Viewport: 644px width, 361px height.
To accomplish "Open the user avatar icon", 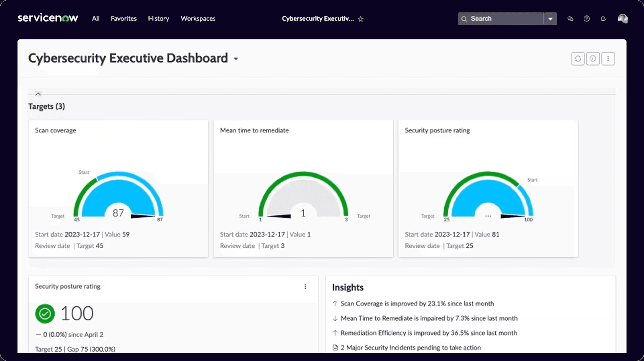I will click(623, 18).
